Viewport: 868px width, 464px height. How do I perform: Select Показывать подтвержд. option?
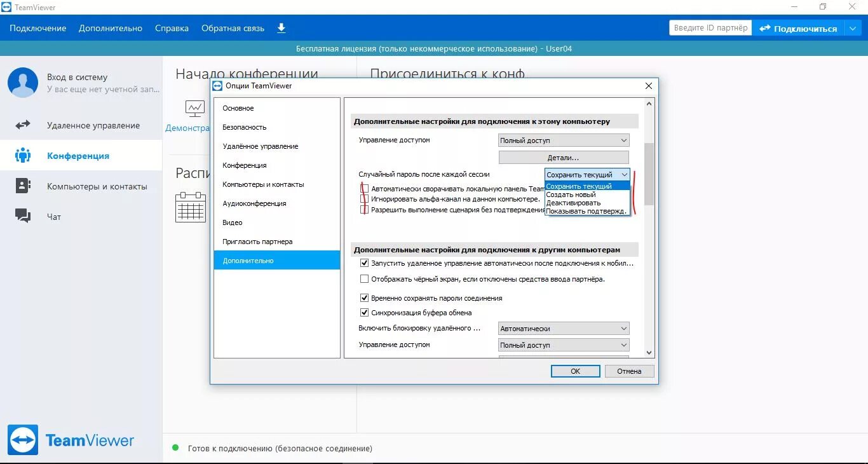click(x=587, y=211)
